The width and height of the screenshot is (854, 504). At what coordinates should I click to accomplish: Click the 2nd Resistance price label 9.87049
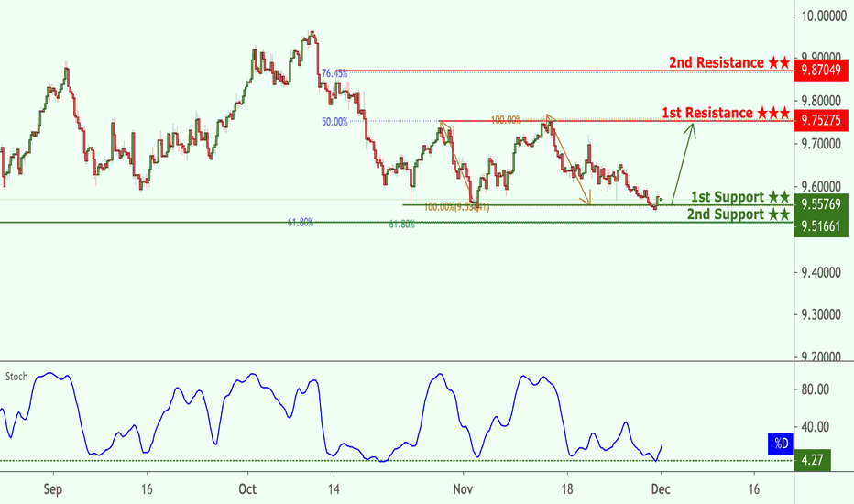[821, 71]
